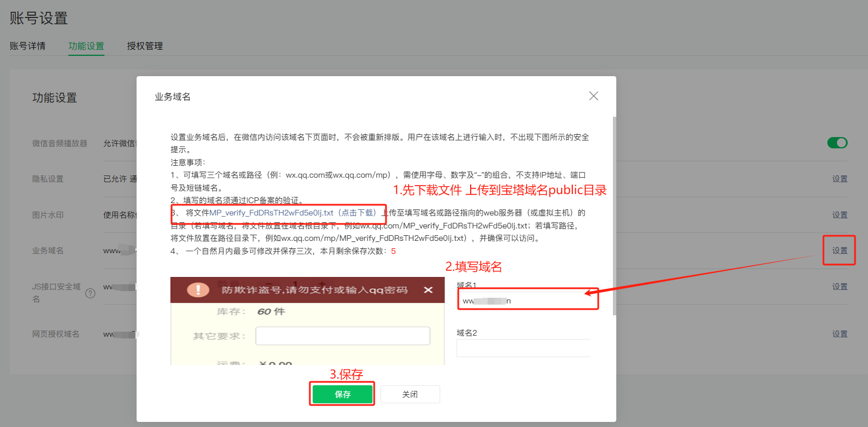This screenshot has height=427, width=868.
Task: Click the 其它要求 text box in the example image
Action: [x=343, y=336]
